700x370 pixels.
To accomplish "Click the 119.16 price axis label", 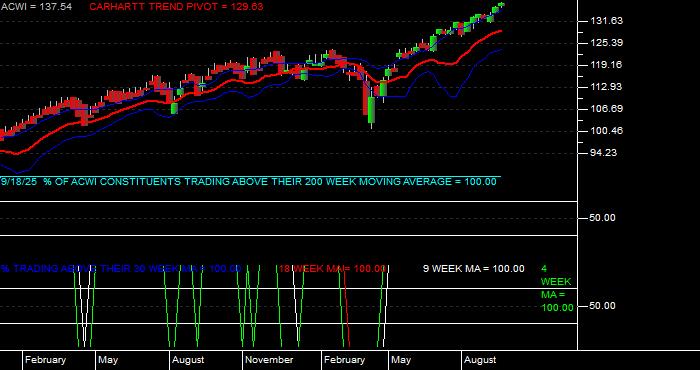I will [606, 65].
